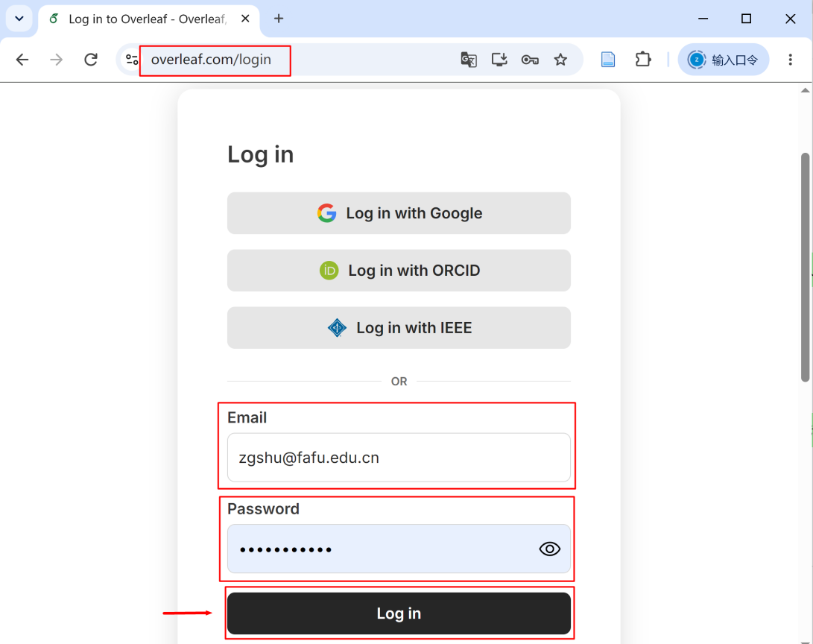
Task: Open the blue document extension icon
Action: pos(607,60)
